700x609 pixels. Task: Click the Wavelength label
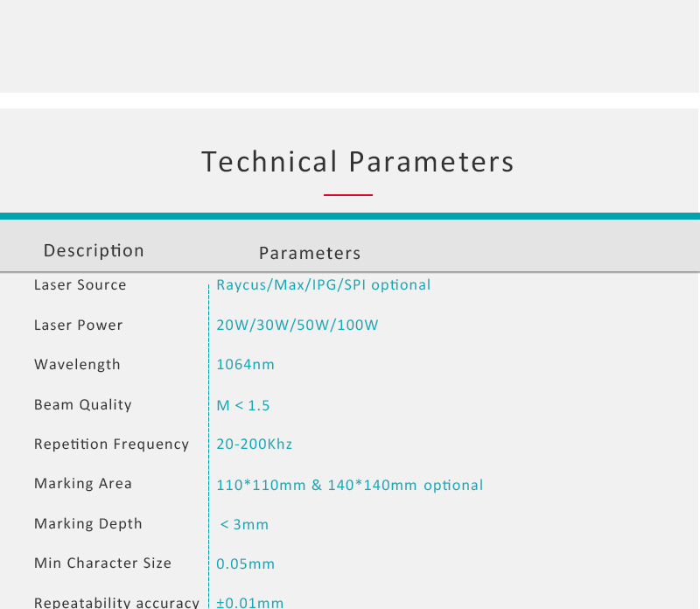click(77, 365)
